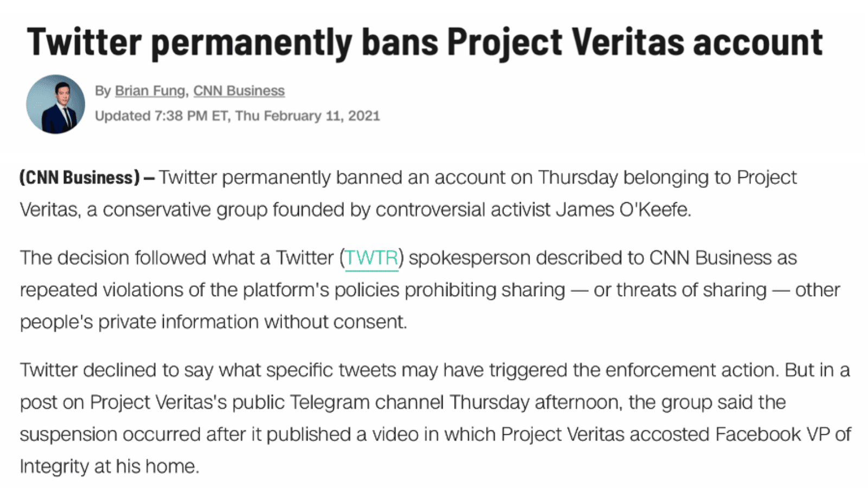Click the phrase "private information without consent"

point(252,322)
